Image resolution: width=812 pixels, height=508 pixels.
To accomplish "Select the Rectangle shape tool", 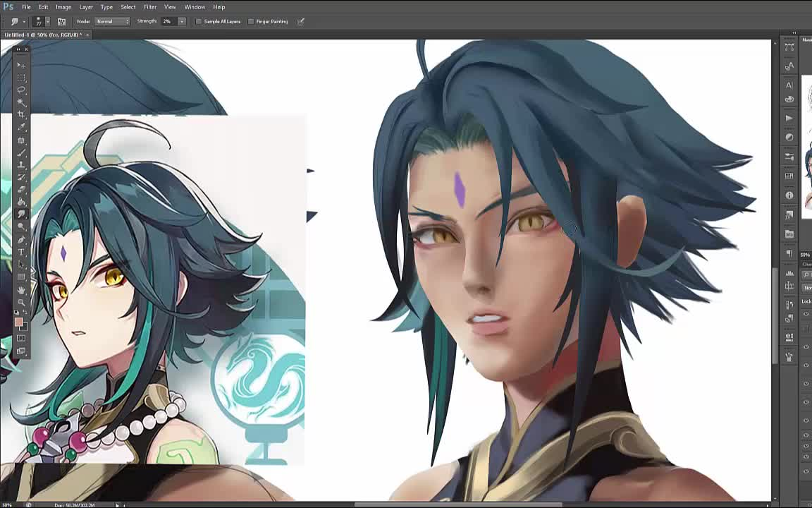I will (x=21, y=277).
